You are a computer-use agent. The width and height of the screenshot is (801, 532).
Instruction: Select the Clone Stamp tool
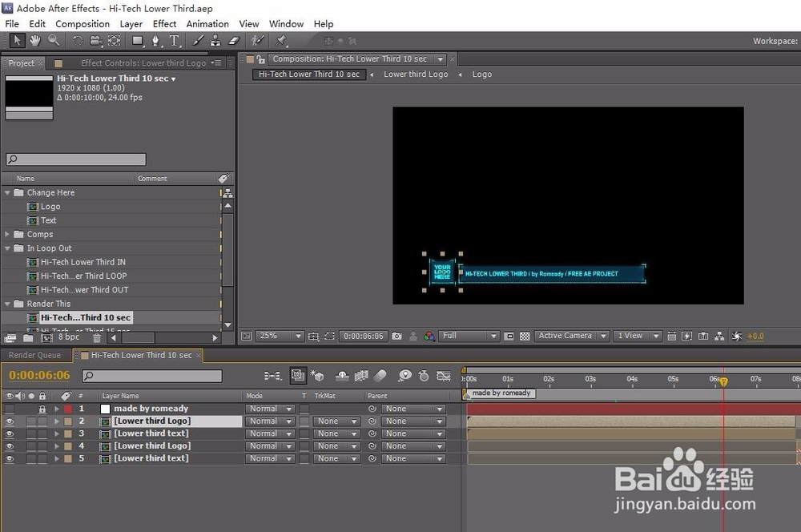pyautogui.click(x=215, y=40)
